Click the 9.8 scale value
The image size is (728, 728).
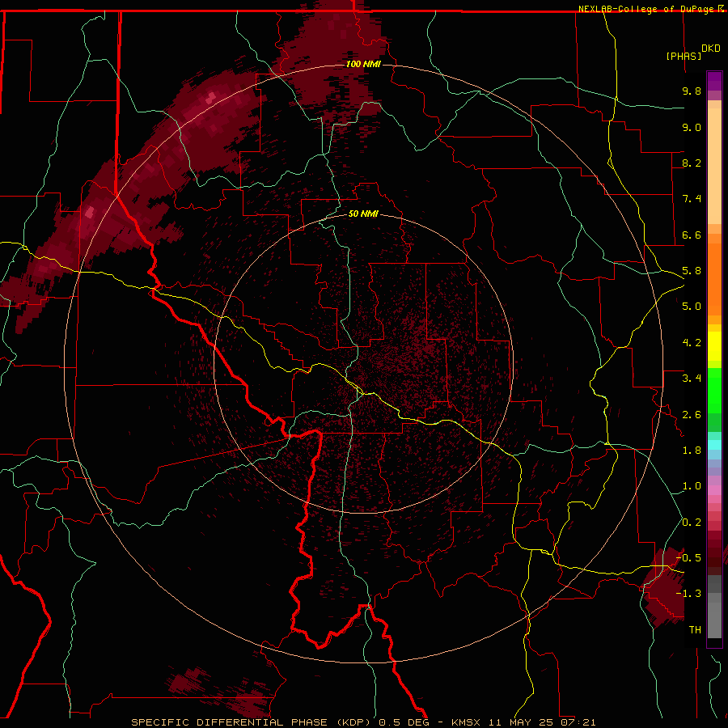pos(692,91)
